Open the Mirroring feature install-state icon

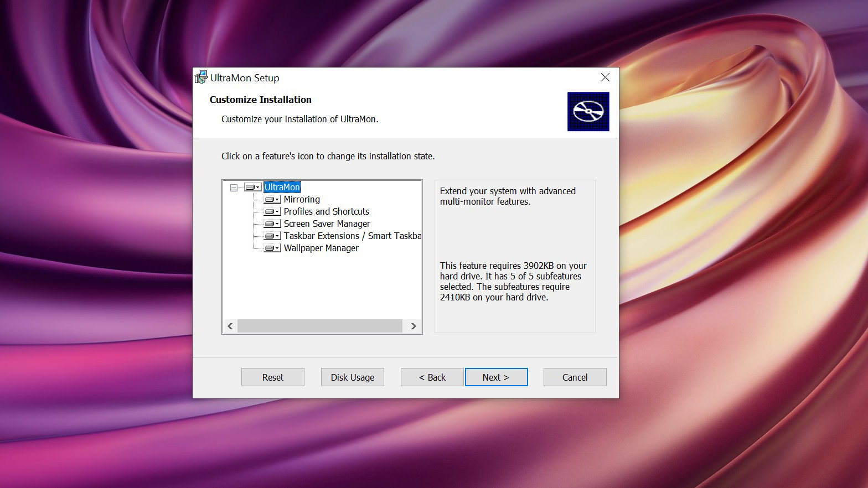click(272, 200)
